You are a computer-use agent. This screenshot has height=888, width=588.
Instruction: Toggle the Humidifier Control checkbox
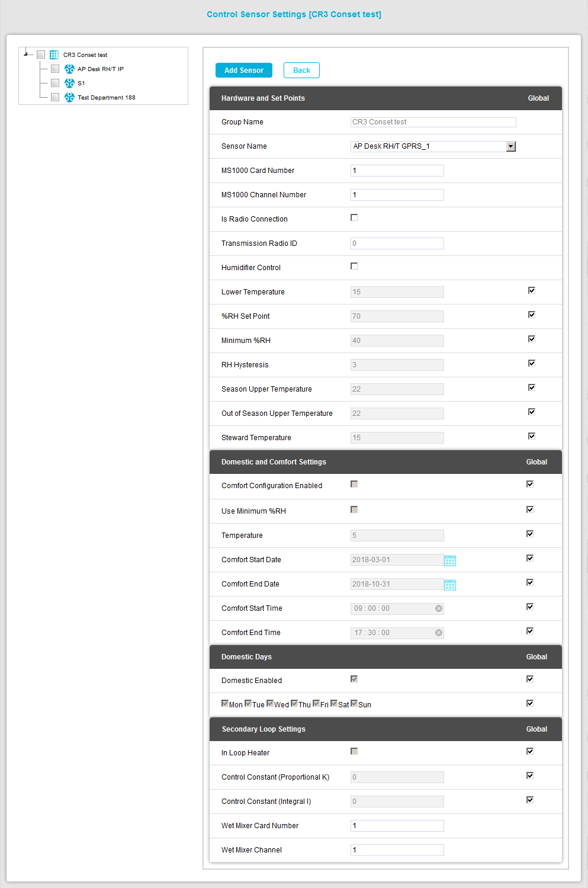point(354,267)
